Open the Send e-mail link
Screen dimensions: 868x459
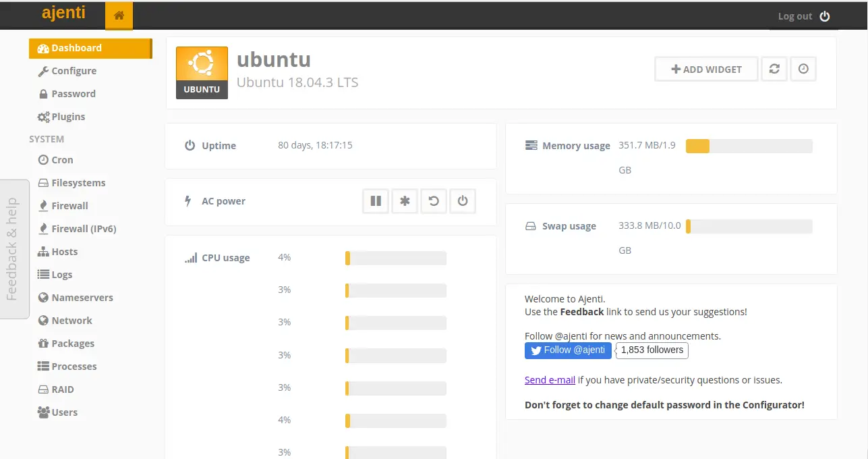click(550, 380)
